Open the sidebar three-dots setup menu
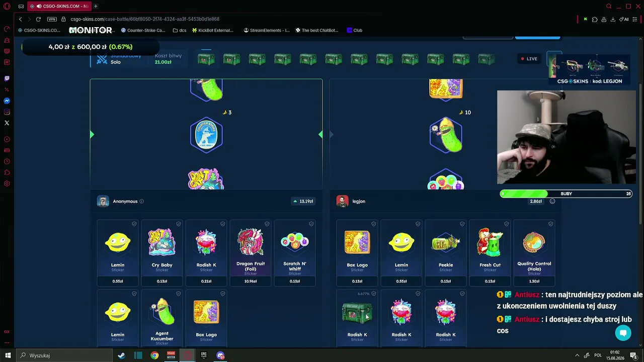The height and width of the screenshot is (362, 644). tap(7, 343)
